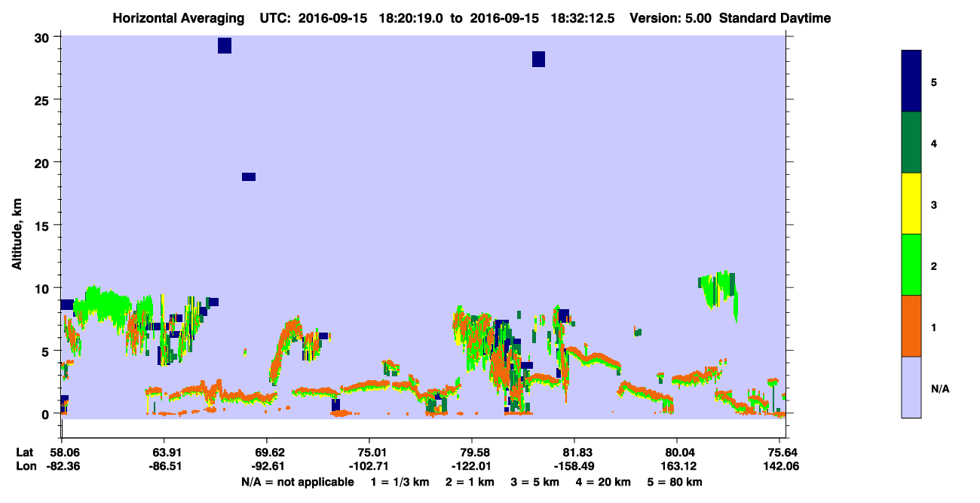Click the '30' altitude tick label

click(44, 38)
